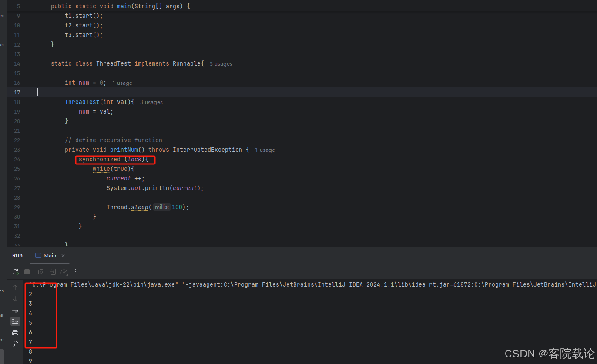Stop the running Main process
Image resolution: width=597 pixels, height=364 pixels.
pyautogui.click(x=27, y=272)
